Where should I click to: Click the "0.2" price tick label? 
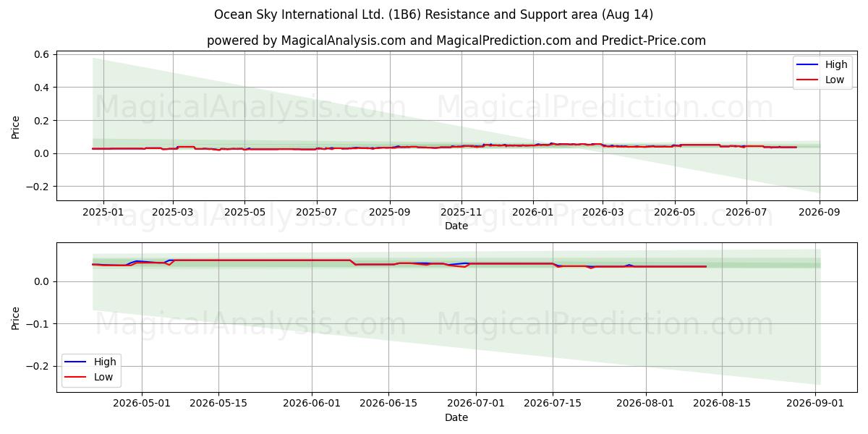[41, 120]
